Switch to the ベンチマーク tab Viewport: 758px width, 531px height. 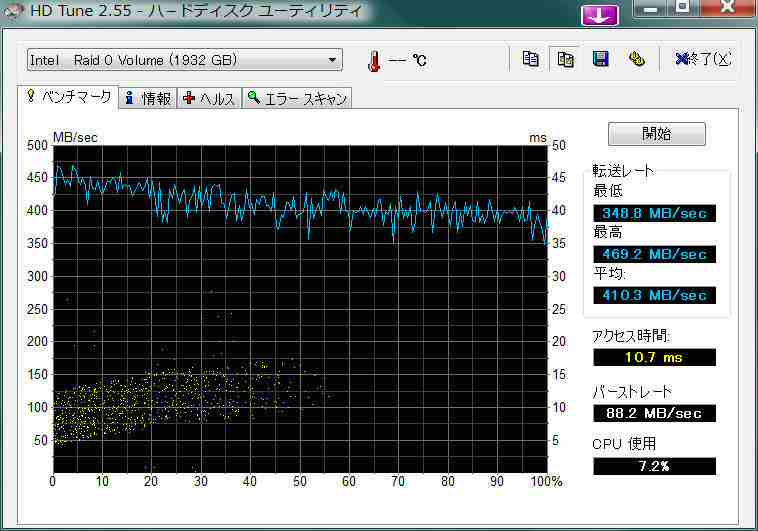point(69,97)
